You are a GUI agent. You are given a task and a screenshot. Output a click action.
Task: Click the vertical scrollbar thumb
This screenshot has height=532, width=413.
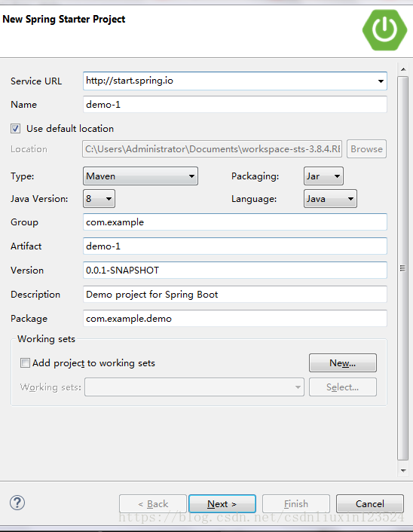click(x=402, y=268)
